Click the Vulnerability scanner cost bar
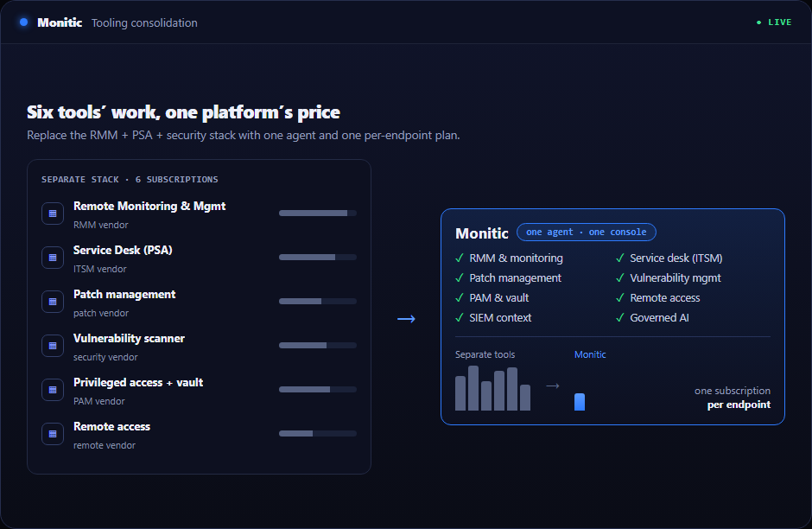The height and width of the screenshot is (529, 812). 317,345
